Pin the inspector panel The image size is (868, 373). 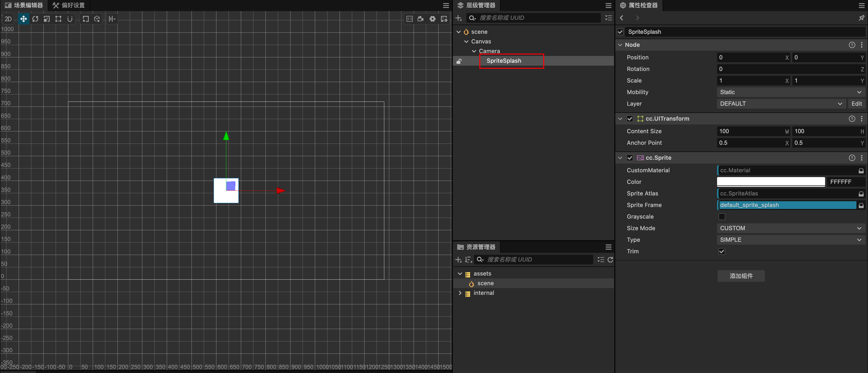(861, 18)
